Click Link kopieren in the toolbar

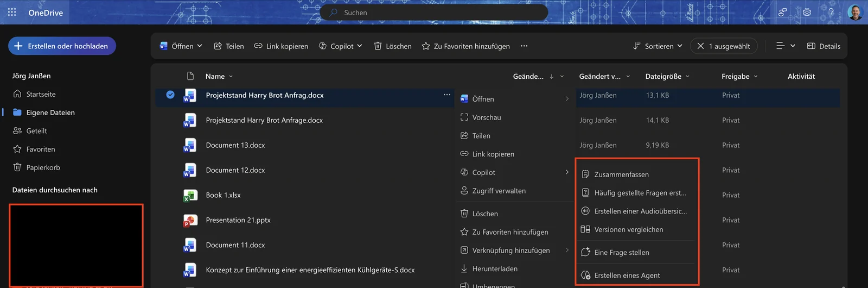pyautogui.click(x=281, y=46)
